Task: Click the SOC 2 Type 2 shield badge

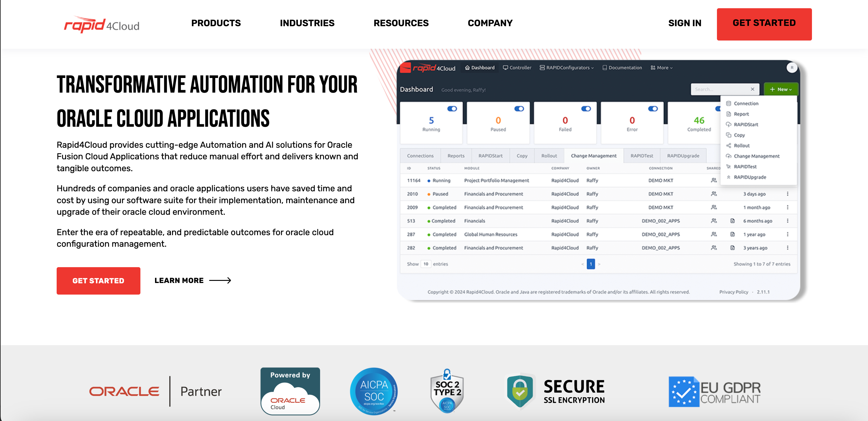Action: [447, 391]
